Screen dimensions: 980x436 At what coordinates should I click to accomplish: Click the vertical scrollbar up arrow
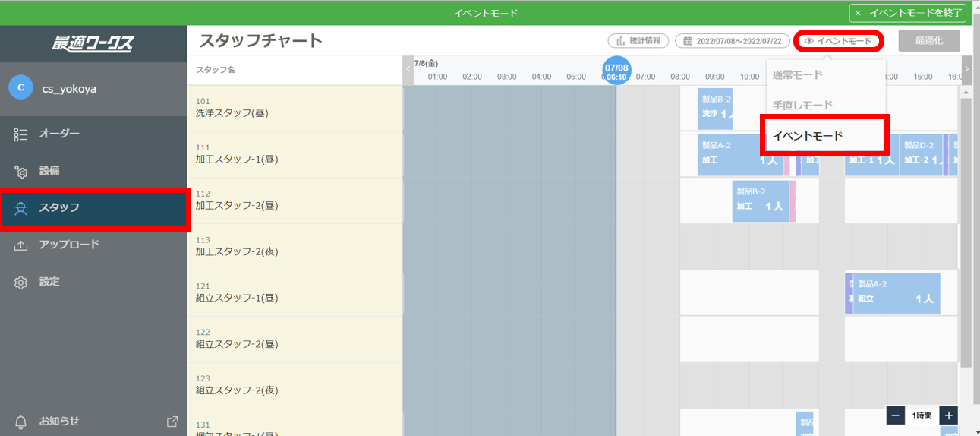966,91
